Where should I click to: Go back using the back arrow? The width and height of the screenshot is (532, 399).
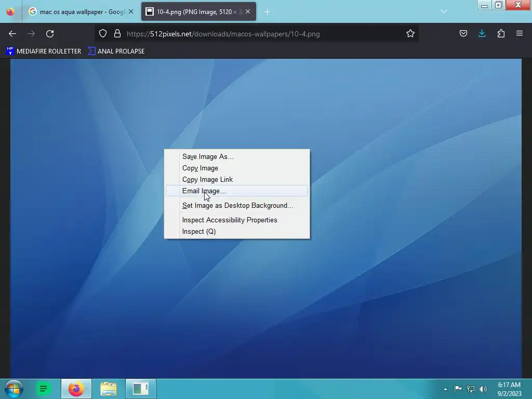click(x=12, y=34)
